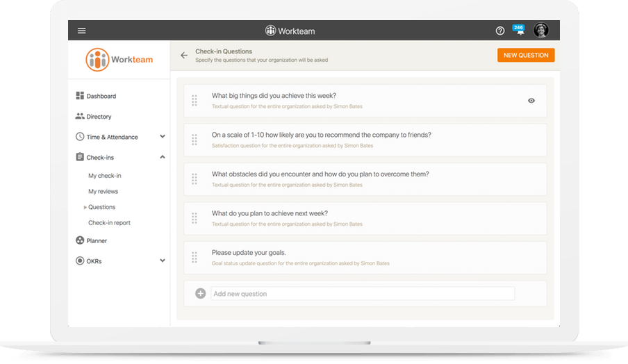The image size is (628, 364).
Task: Open My reviews submenu item
Action: click(x=103, y=192)
